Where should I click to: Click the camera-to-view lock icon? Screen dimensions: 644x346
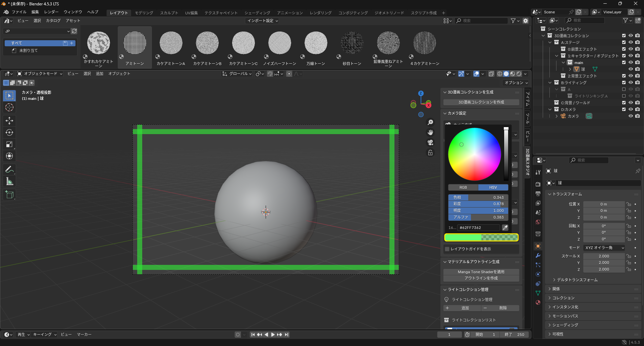pos(430,153)
